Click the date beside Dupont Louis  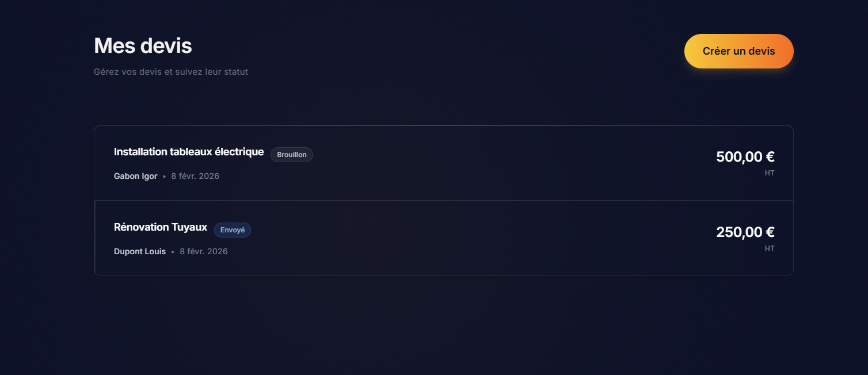(204, 251)
